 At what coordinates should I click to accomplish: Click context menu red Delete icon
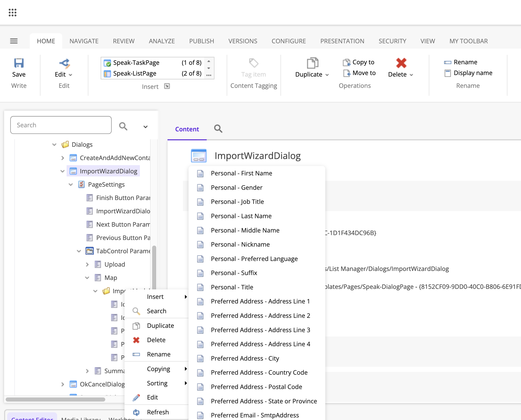click(136, 340)
